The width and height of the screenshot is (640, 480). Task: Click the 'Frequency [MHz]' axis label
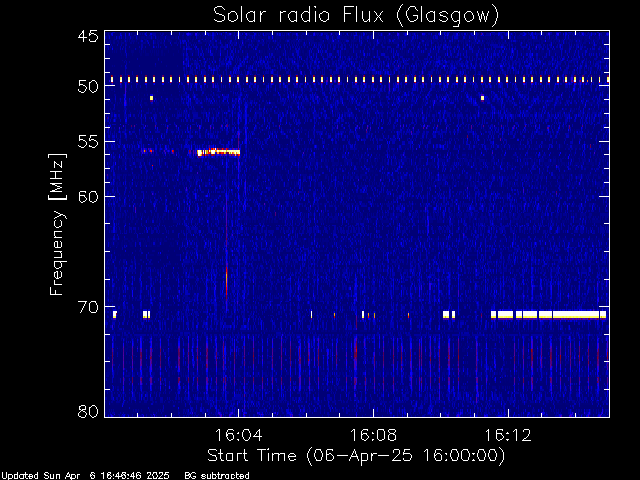(x=57, y=224)
